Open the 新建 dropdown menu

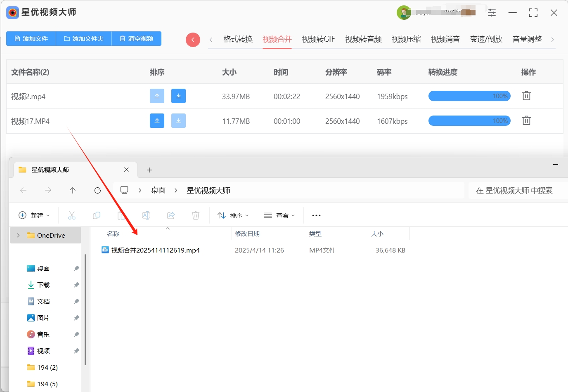pos(34,215)
